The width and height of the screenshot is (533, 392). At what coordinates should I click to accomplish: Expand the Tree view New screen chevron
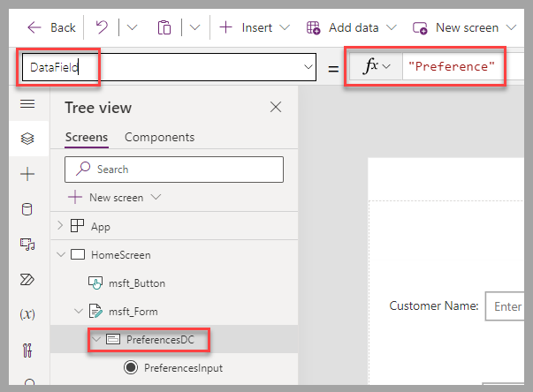pyautogui.click(x=156, y=197)
